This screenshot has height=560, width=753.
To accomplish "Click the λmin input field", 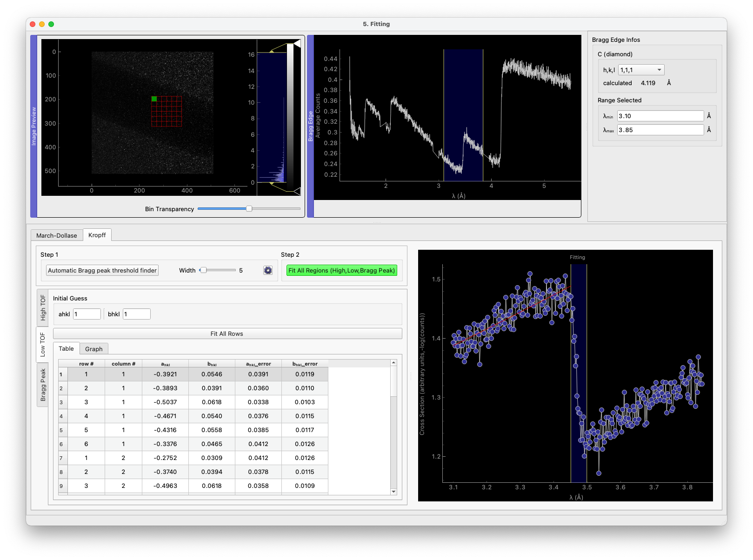I will point(660,116).
